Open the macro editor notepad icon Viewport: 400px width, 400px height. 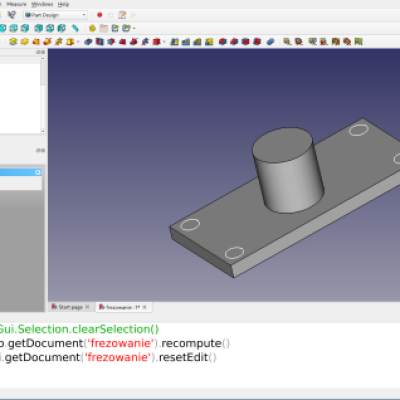[x=122, y=15]
